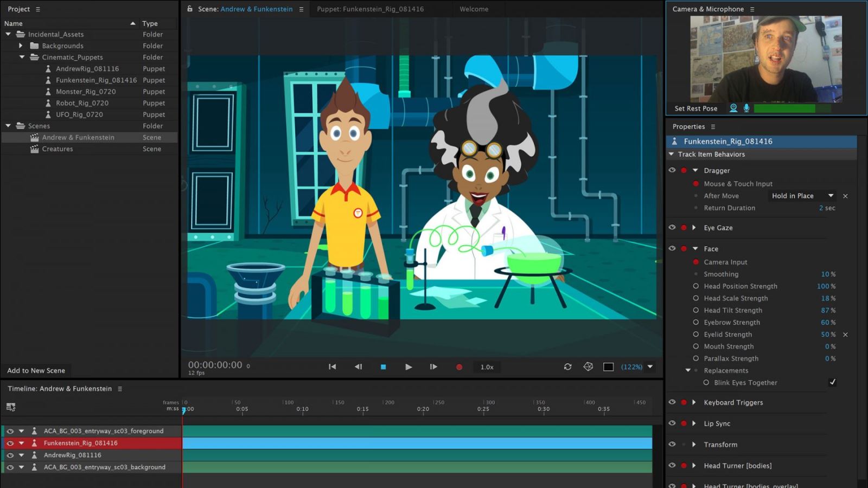
Task: Click the stop button in transport controls
Action: click(383, 367)
